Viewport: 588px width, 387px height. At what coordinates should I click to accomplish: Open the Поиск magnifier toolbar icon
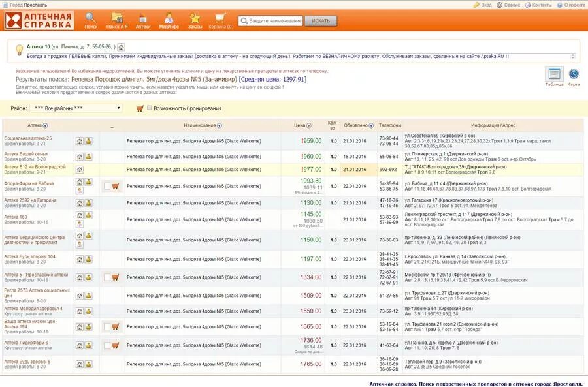coord(91,21)
